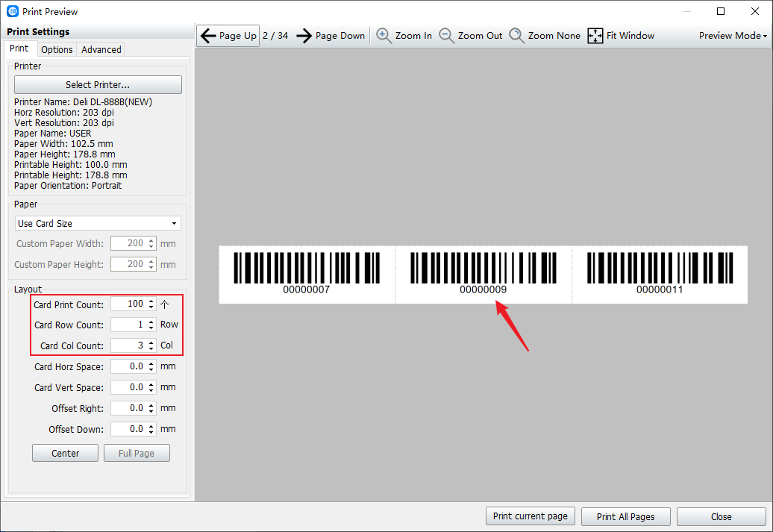Switch to the Print tab
Viewport: 773px width, 532px height.
[19, 48]
